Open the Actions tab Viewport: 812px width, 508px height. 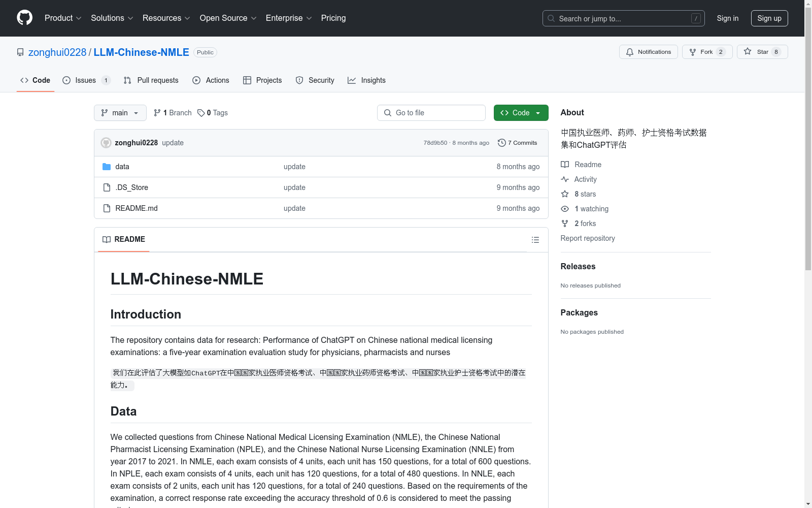211,80
